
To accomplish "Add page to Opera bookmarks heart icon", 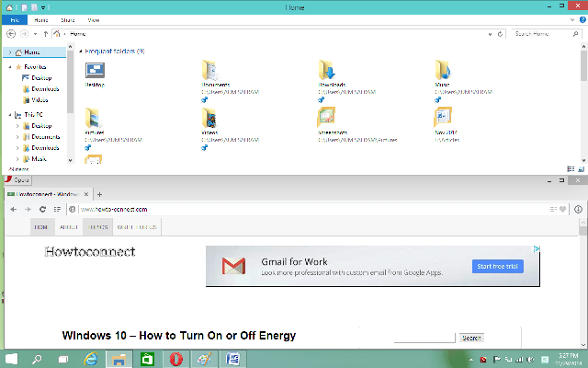I will (562, 210).
